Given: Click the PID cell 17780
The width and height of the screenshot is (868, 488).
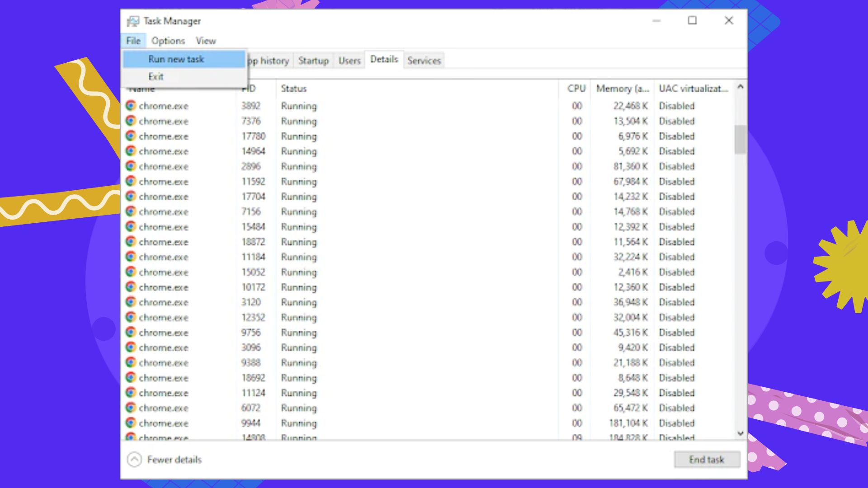Looking at the screenshot, I should coord(253,136).
